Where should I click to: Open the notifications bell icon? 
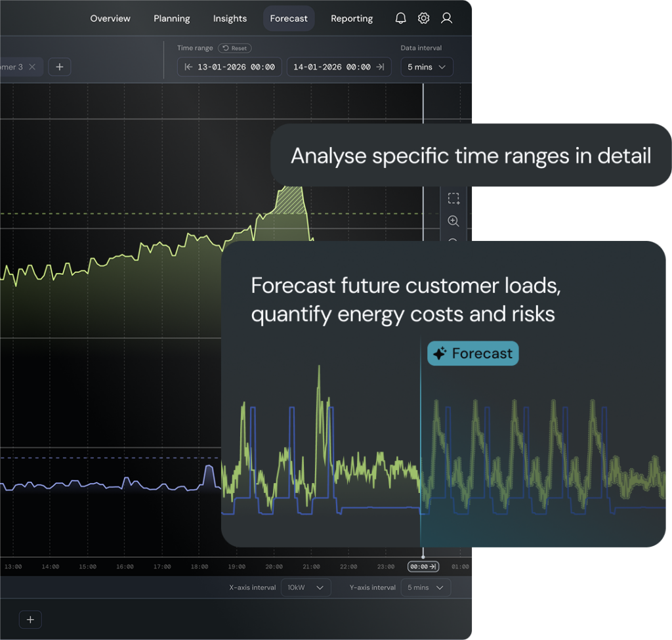click(x=400, y=18)
